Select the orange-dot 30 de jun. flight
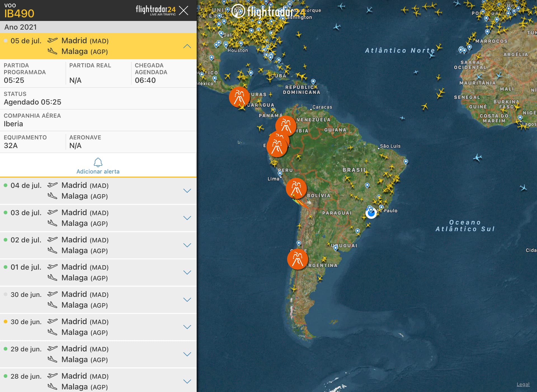537x392 pixels. [85, 327]
